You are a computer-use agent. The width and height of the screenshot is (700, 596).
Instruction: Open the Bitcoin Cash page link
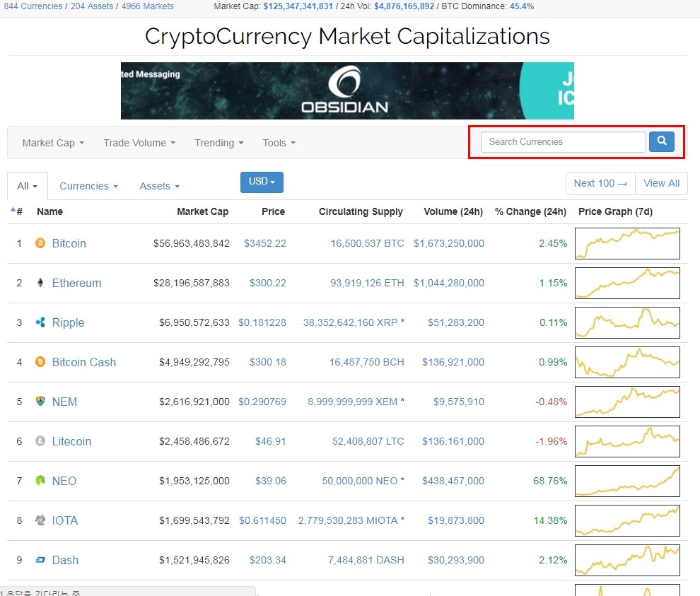click(84, 362)
